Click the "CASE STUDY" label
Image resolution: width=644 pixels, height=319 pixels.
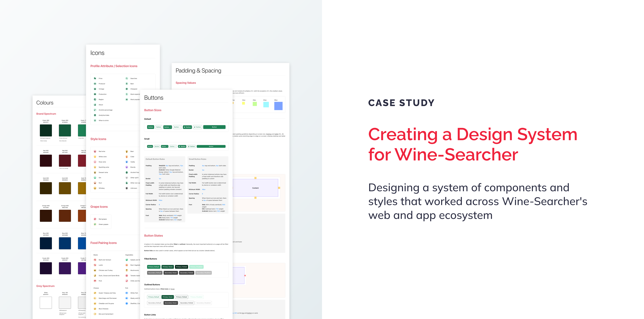[402, 103]
